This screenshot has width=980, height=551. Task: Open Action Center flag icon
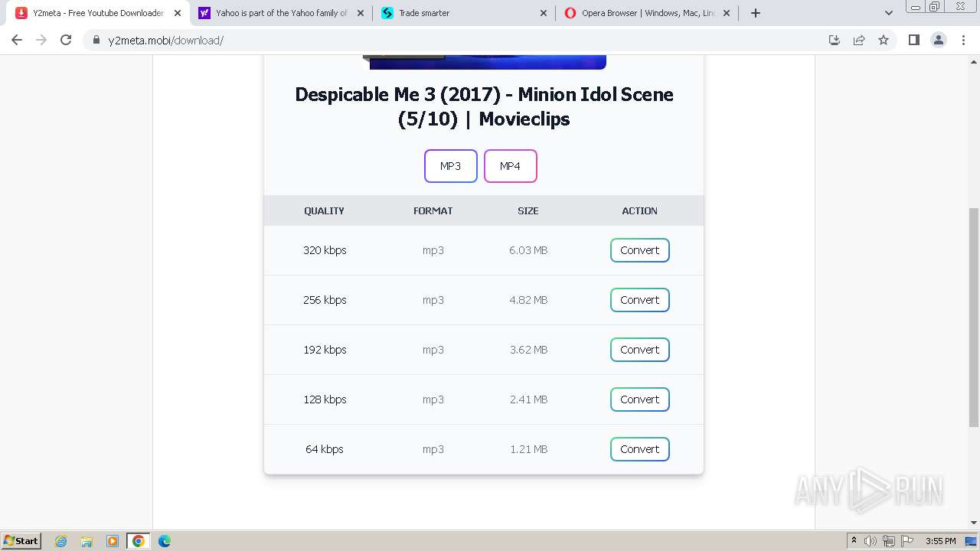coord(907,541)
